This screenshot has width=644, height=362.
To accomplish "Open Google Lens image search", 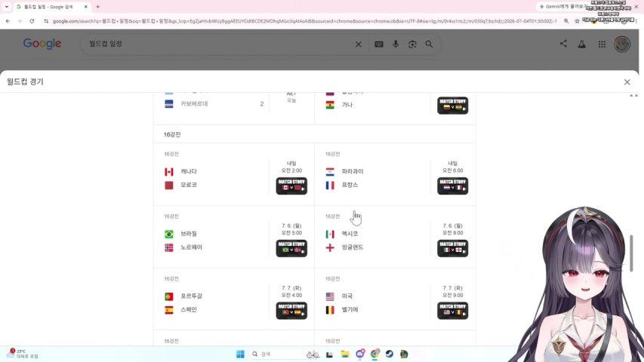I will pyautogui.click(x=412, y=44).
